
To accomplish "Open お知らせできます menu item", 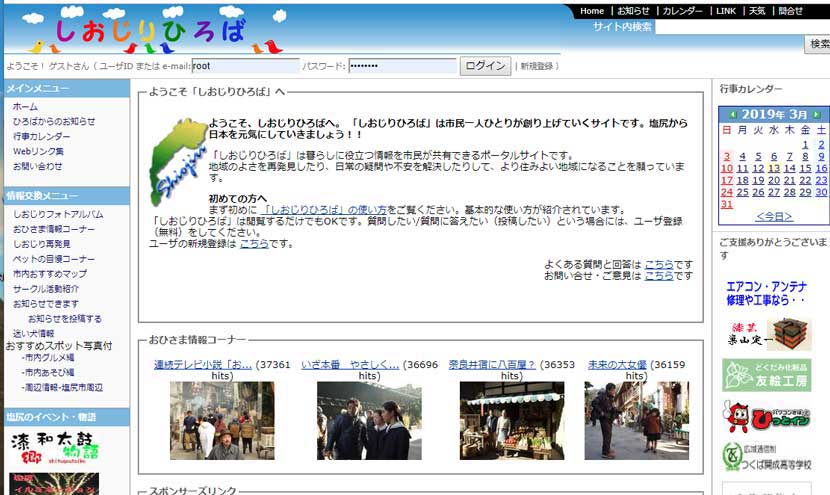I will (46, 304).
